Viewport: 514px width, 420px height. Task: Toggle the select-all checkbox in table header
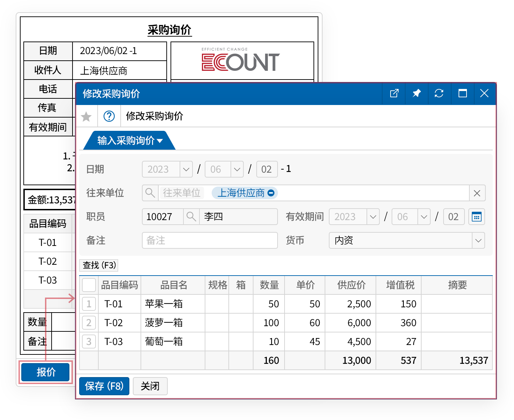pyautogui.click(x=89, y=285)
